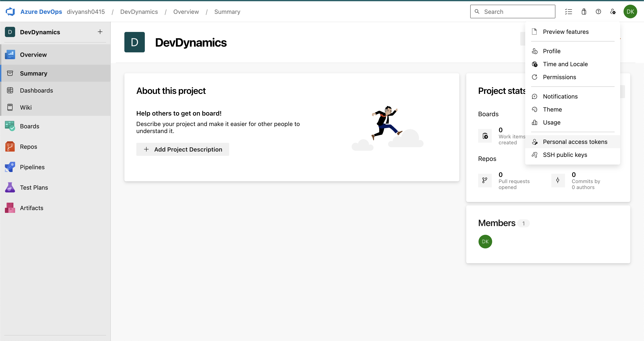Click the Summary breadcrumb
Screen dimensions: 644x341
point(227,12)
